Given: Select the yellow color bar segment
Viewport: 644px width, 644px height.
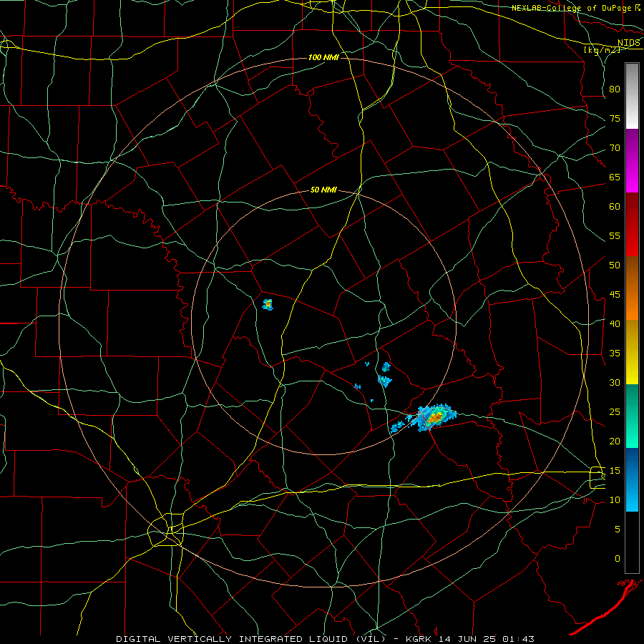Looking at the screenshot, I should tap(632, 352).
